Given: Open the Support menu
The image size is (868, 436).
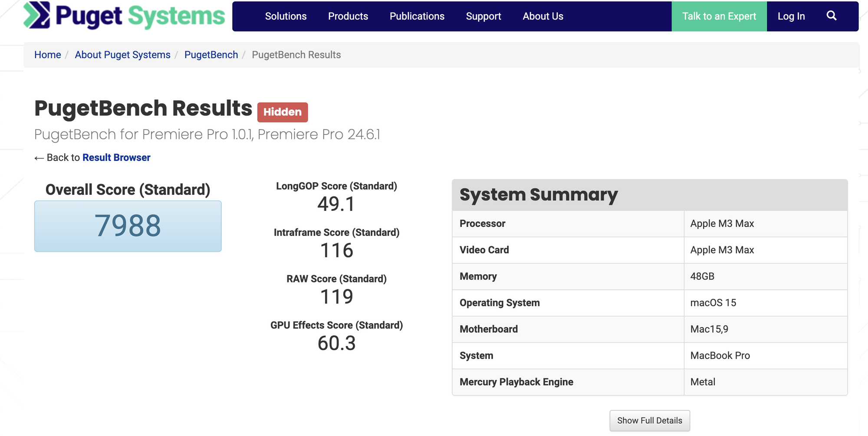Looking at the screenshot, I should pos(483,16).
